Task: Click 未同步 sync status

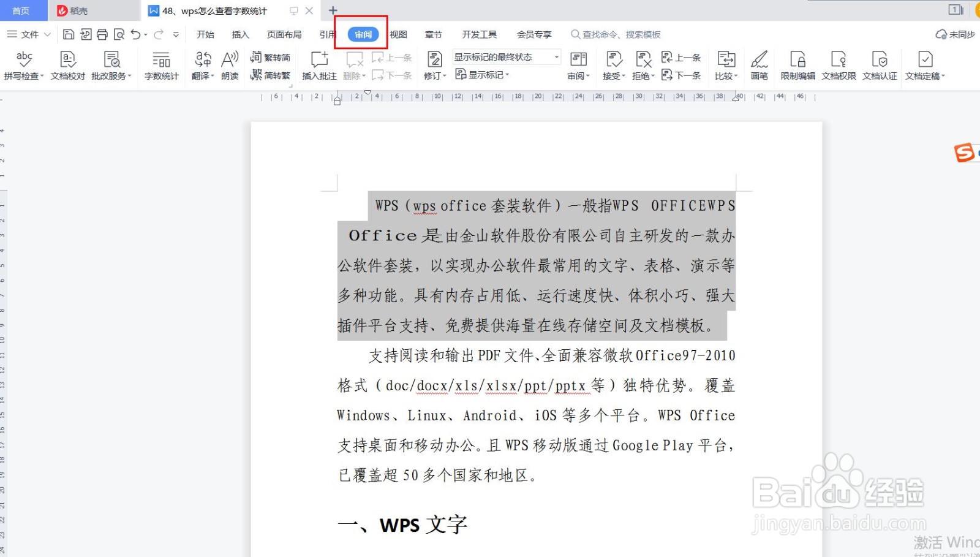Action: coord(953,34)
